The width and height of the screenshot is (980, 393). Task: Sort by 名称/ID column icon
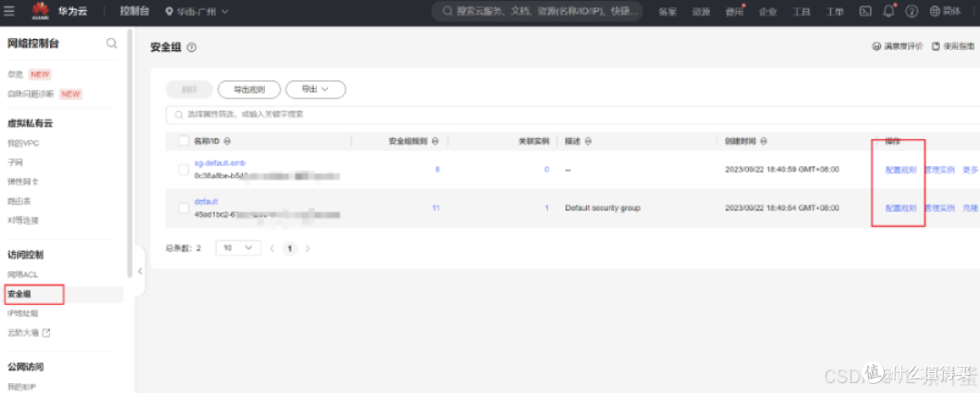coord(227,142)
